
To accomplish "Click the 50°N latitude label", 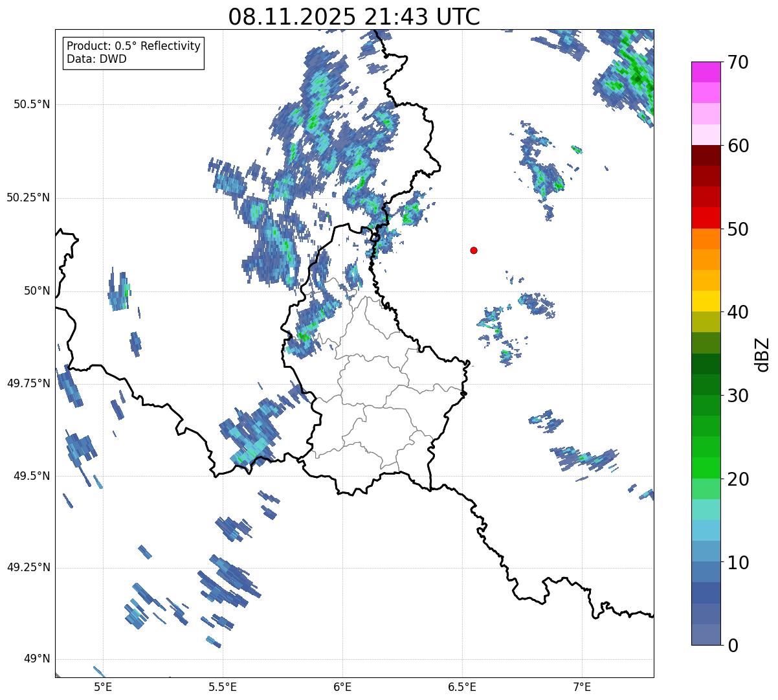I will [x=37, y=291].
